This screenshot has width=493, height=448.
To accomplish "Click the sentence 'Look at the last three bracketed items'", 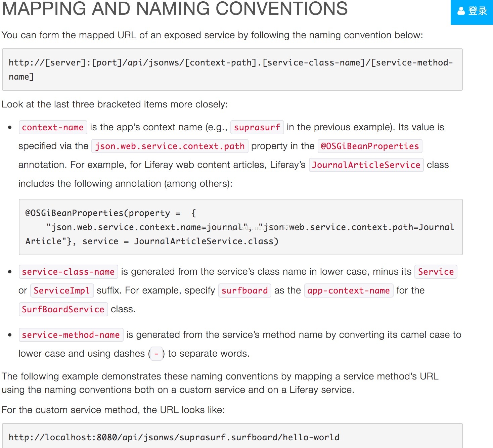I will (115, 104).
